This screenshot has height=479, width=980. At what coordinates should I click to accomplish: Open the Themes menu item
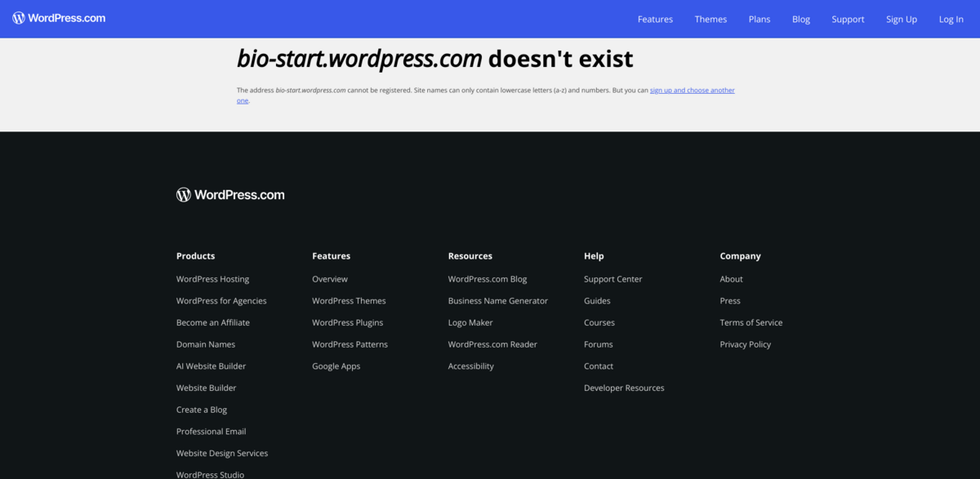point(710,19)
